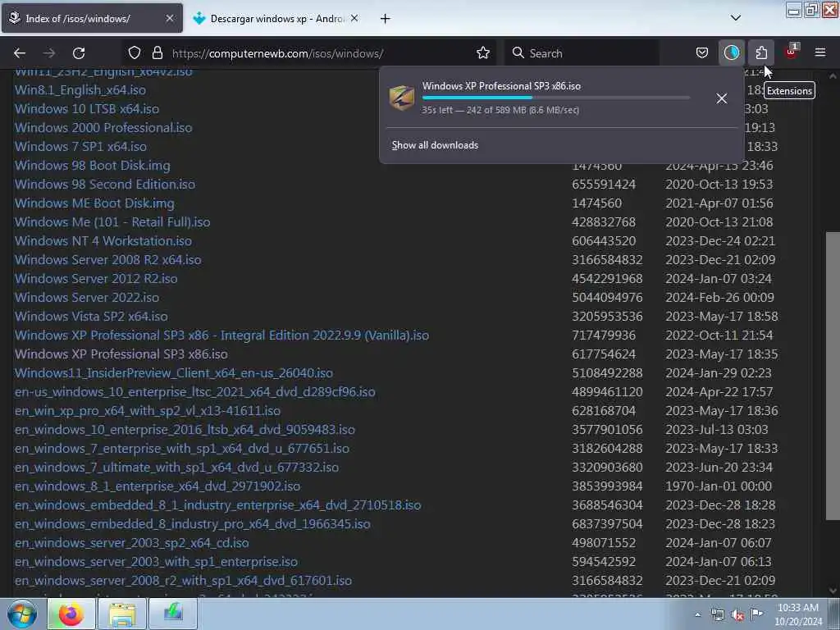840x630 pixels.
Task: Open the Extensions menu
Action: click(761, 53)
